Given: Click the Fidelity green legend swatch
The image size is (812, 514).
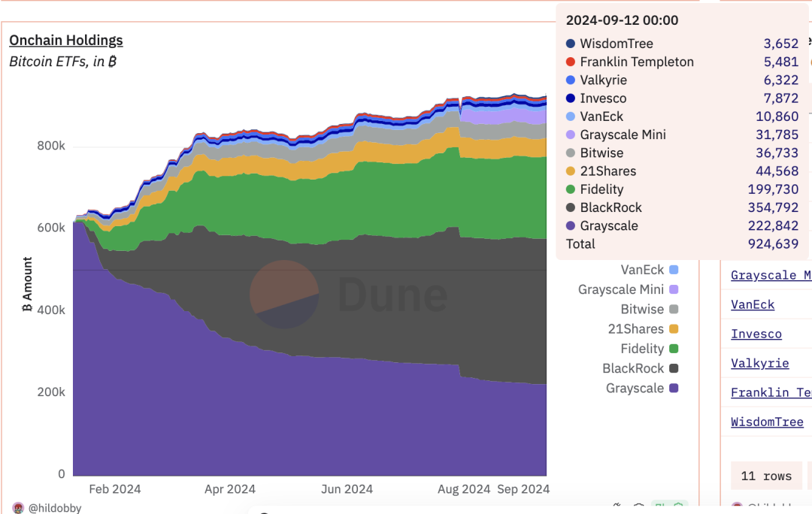Looking at the screenshot, I should (x=673, y=349).
